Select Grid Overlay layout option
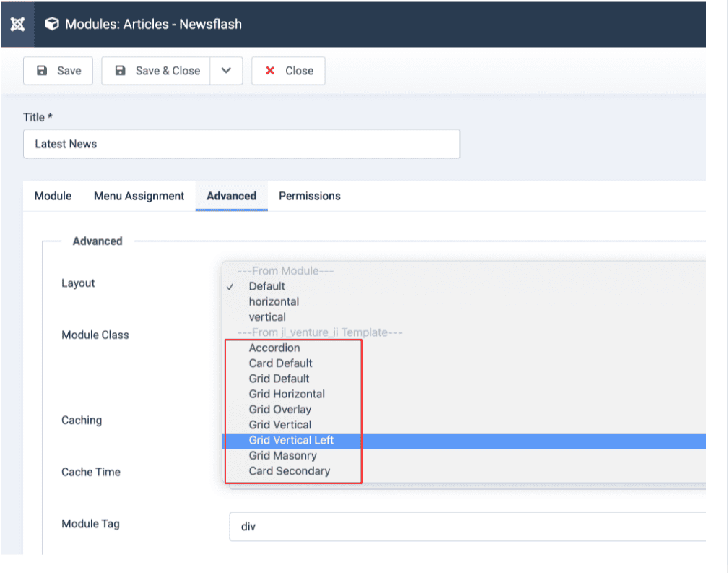Viewport: 728px width, 573px height. (x=280, y=409)
